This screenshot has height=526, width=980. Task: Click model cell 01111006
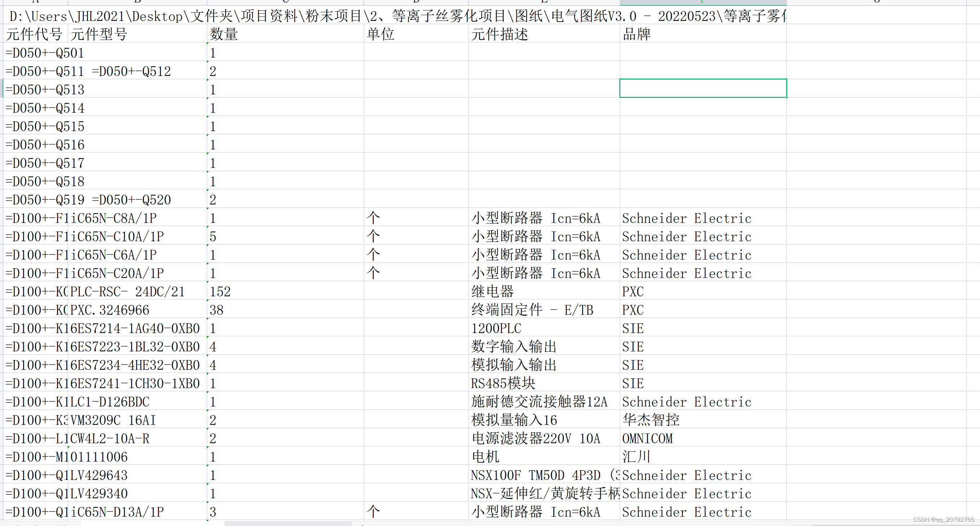click(137, 456)
